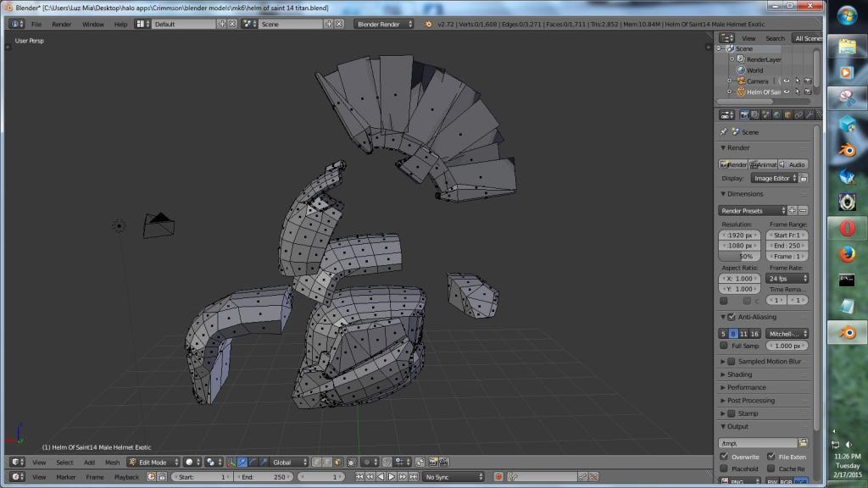868x488 pixels.
Task: Browse for output folder icon
Action: (x=803, y=442)
